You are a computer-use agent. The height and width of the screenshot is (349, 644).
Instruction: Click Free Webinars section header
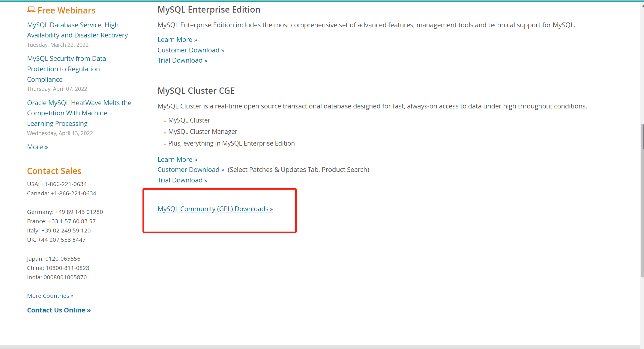[67, 11]
